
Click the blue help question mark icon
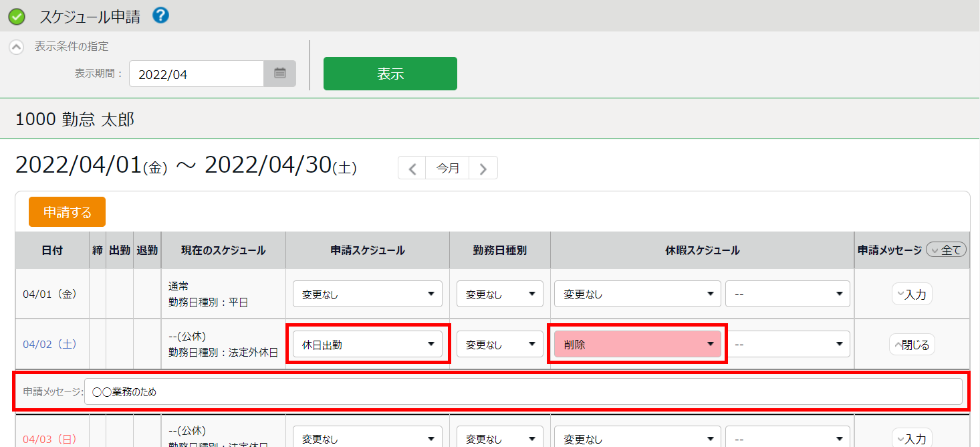coord(160,15)
